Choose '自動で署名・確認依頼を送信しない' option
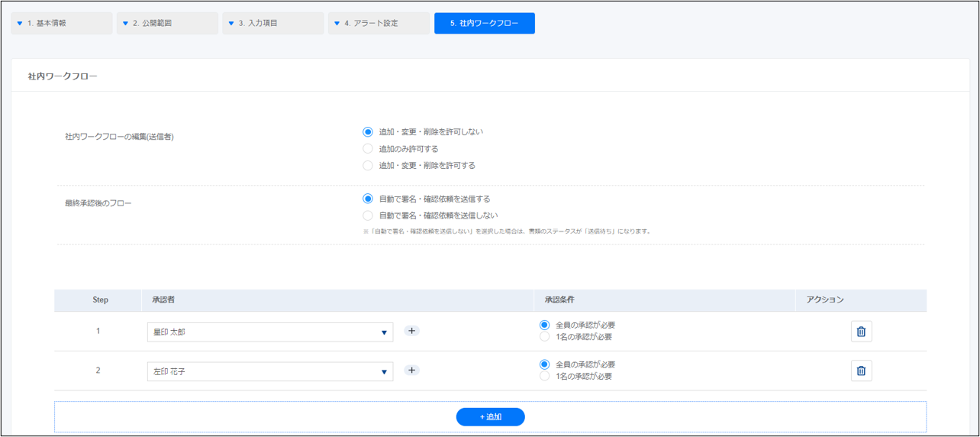980x437 pixels. coord(368,215)
